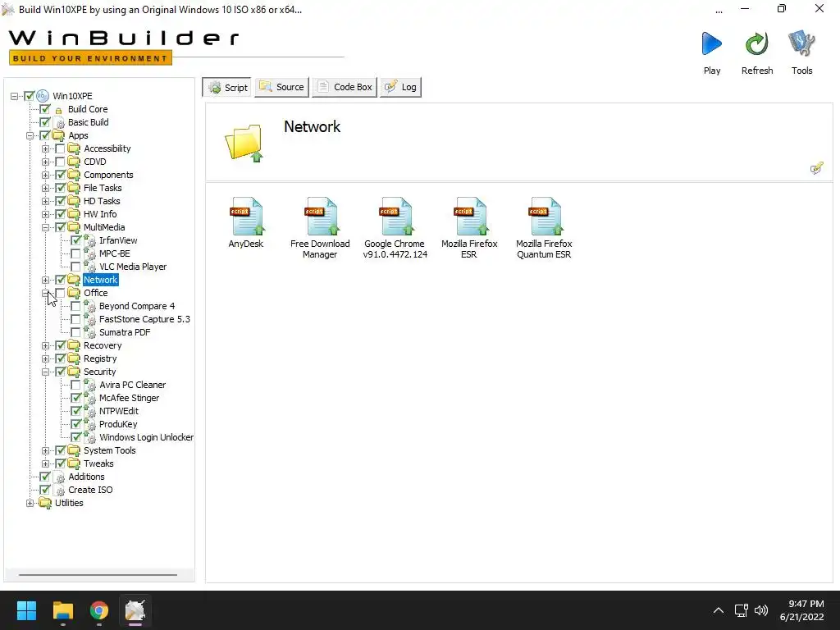This screenshot has width=840, height=630.
Task: Switch to the Log tab
Action: click(x=400, y=87)
